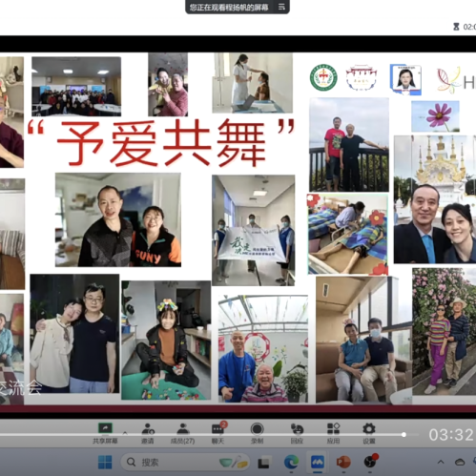The width and height of the screenshot is (476, 476).
Task: Click the hourglass meeting timer icon
Action: (456, 27)
